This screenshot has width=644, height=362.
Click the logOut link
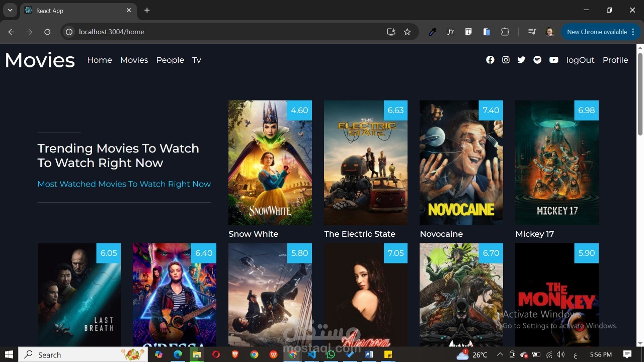tap(580, 60)
